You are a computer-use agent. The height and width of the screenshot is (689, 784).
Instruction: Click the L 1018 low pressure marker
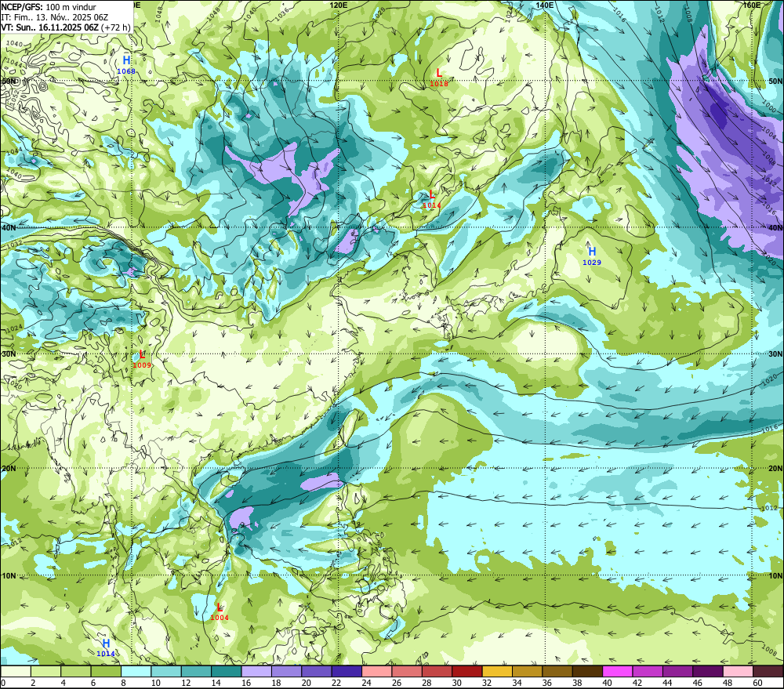pyautogui.click(x=439, y=78)
